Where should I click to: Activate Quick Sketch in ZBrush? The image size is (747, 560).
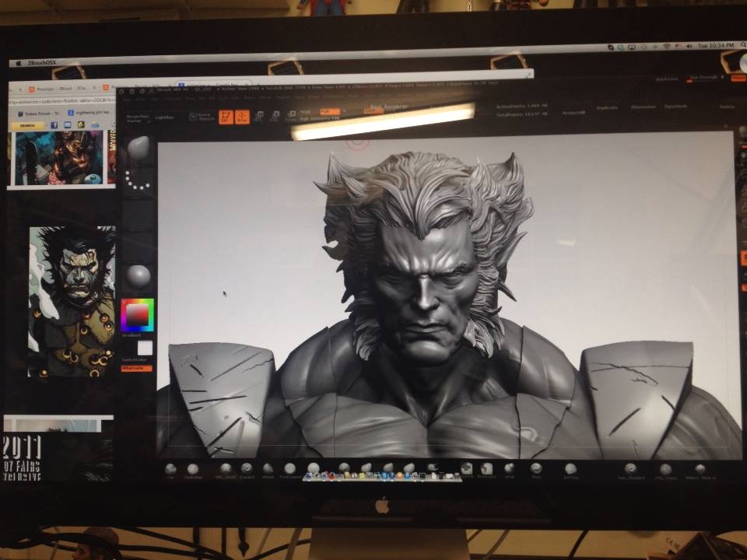[202, 117]
